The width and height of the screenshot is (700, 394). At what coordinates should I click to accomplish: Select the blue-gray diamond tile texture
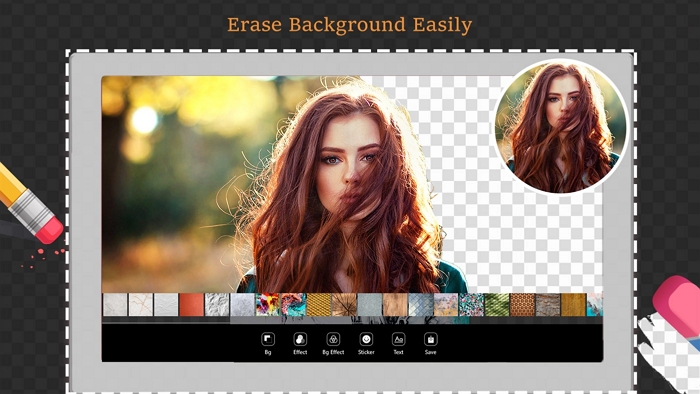[x=421, y=305]
